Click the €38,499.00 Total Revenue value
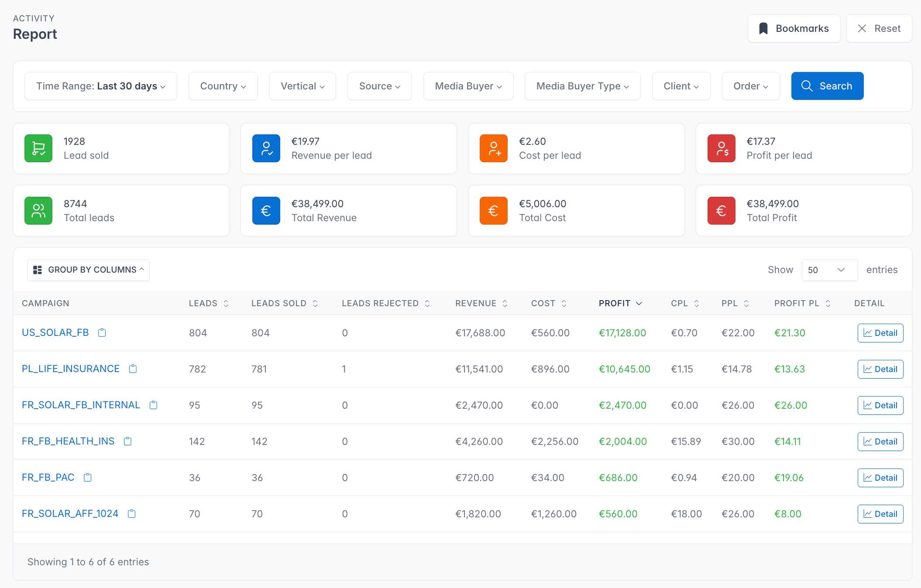This screenshot has height=588, width=921. 318,204
